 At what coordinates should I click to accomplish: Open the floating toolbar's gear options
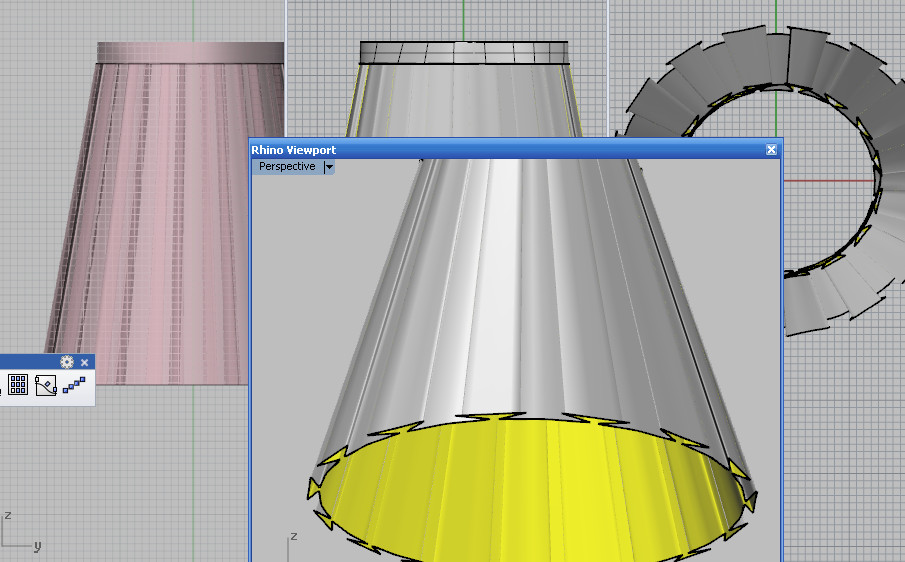(67, 362)
